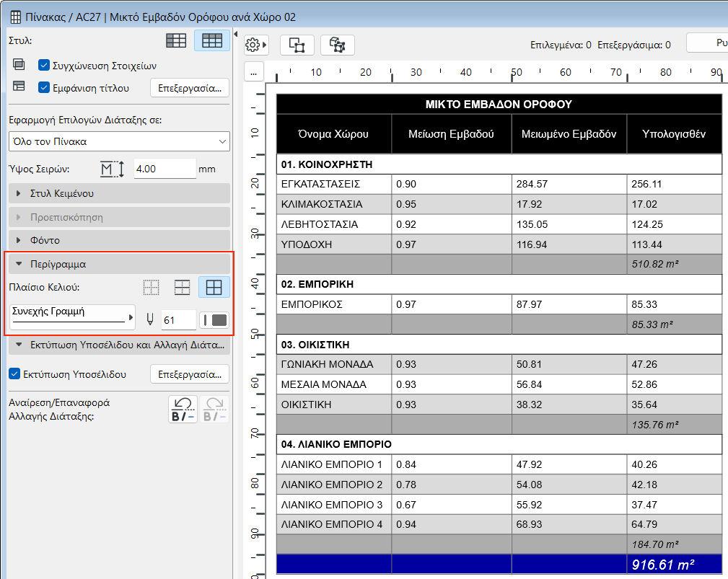
Task: Toggle the Εμφάνιση τίτλου checkbox
Action: (x=44, y=89)
